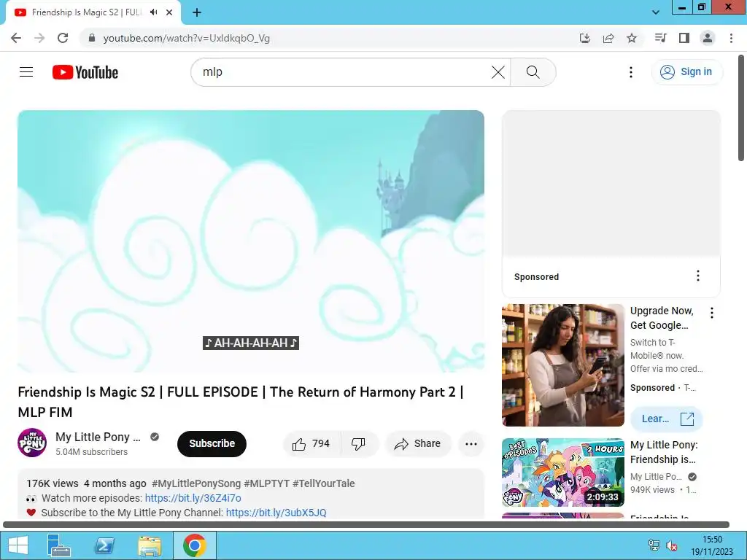Toggle the Chrome side panel
This screenshot has height=560, width=747.
[684, 38]
